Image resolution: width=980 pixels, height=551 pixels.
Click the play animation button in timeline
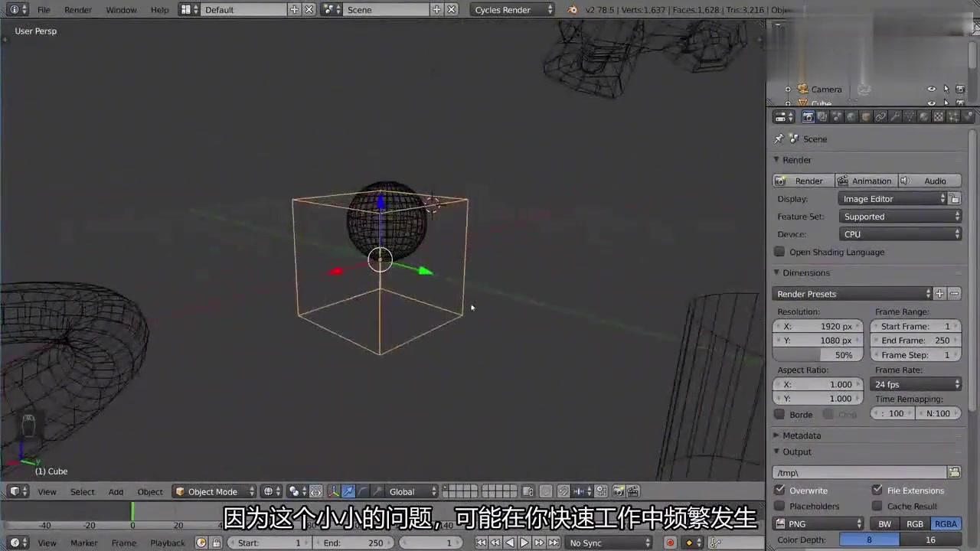coord(524,543)
